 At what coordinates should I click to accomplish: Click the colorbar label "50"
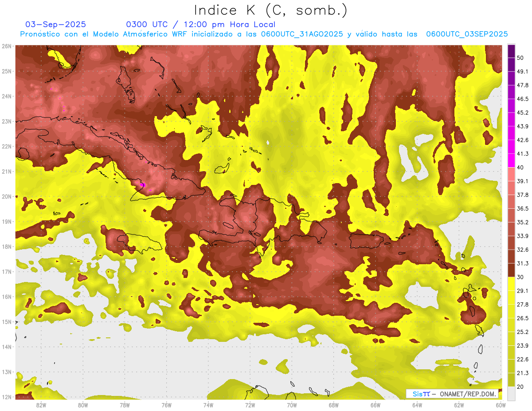(520, 58)
